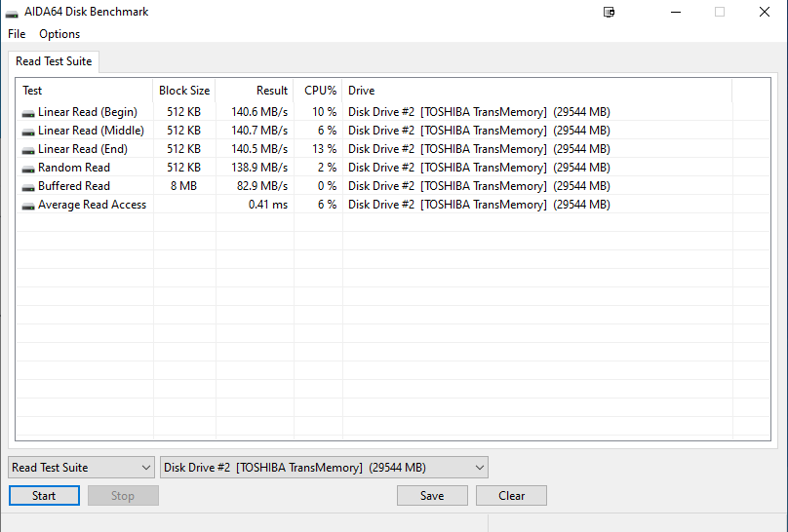This screenshot has width=788, height=532.
Task: Click drive text in the Buffered Read row
Action: (x=479, y=186)
